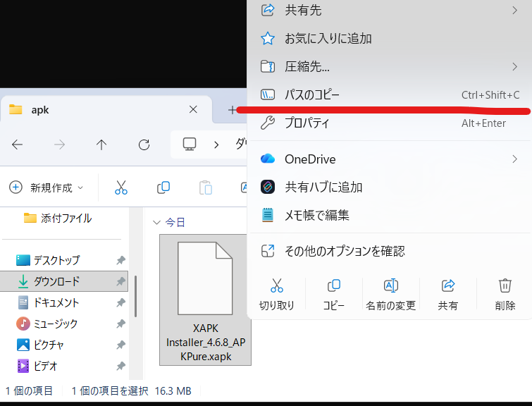Click the toolbar copy icon

pyautogui.click(x=163, y=187)
